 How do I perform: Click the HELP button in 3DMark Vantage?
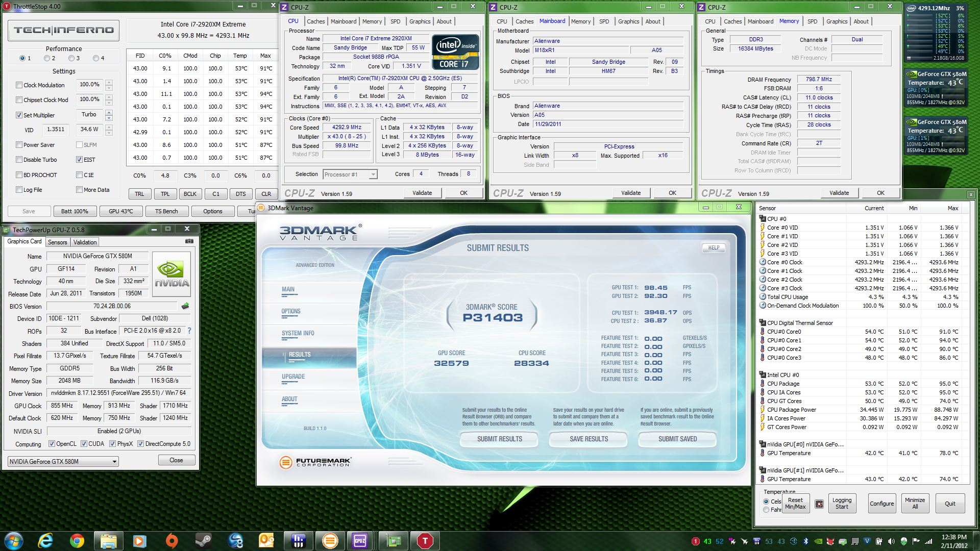(x=714, y=247)
